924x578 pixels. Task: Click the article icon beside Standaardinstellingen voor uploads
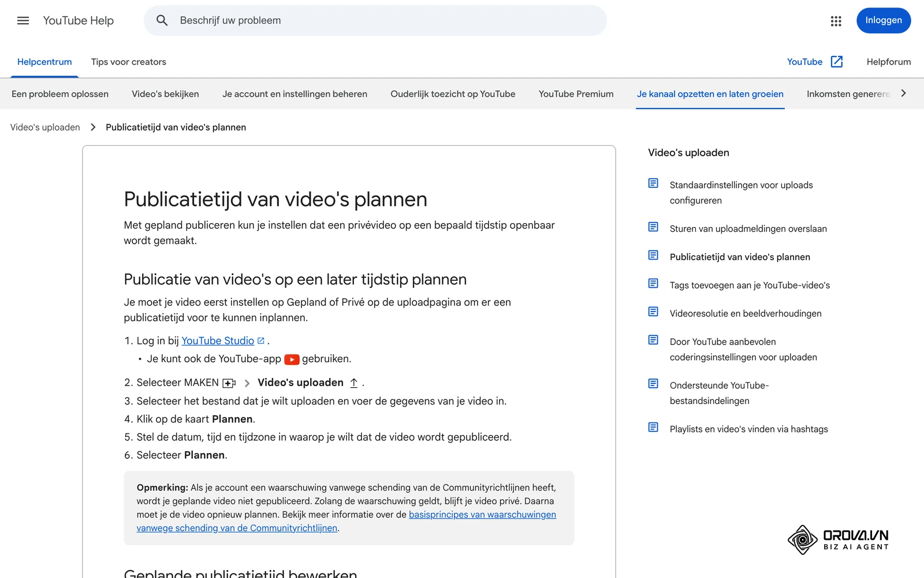tap(653, 183)
